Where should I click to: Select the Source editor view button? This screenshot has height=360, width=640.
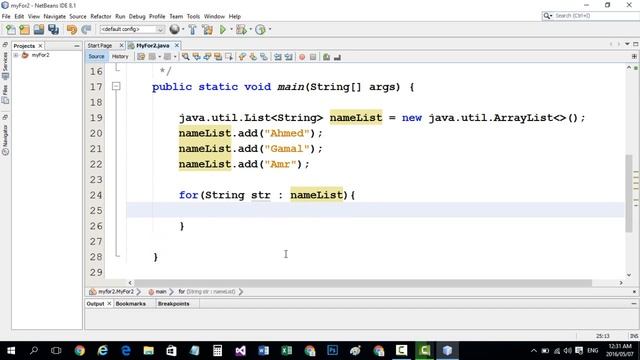(x=96, y=57)
